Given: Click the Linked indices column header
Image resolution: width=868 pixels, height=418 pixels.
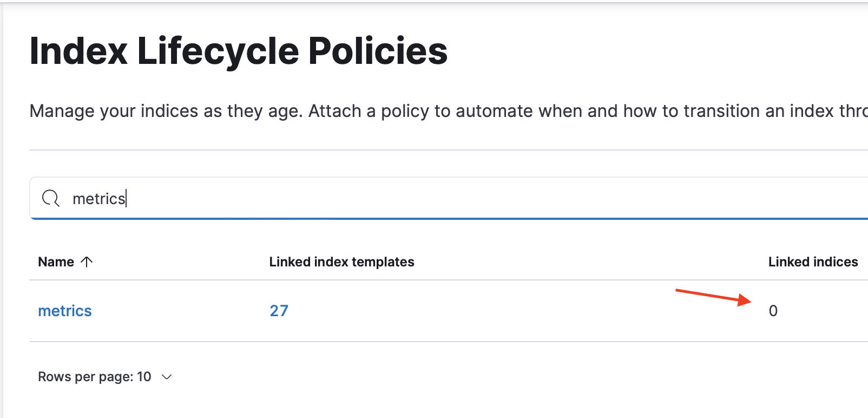Looking at the screenshot, I should (x=813, y=262).
